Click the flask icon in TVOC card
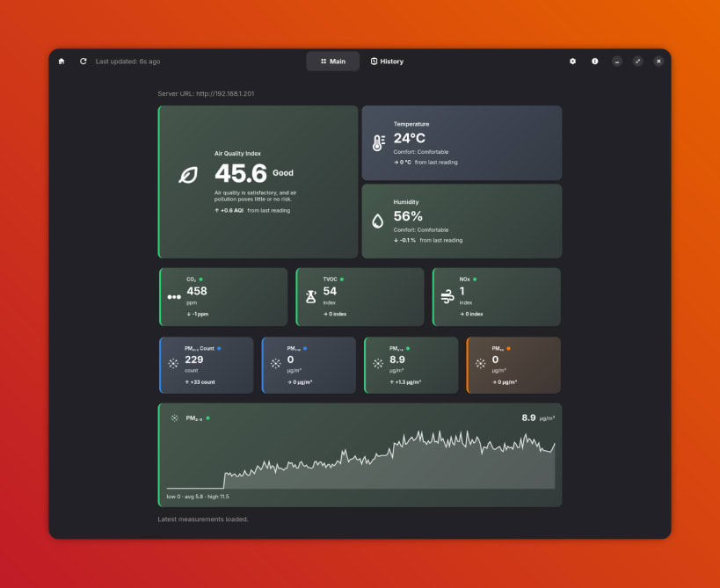Viewport: 720px width, 588px height. point(311,296)
